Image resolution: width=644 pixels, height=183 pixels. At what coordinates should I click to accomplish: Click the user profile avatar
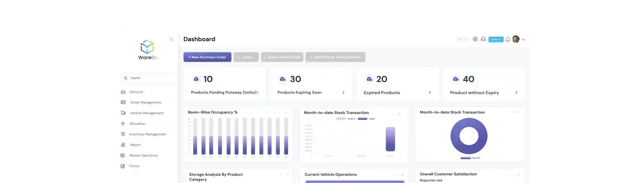516,39
